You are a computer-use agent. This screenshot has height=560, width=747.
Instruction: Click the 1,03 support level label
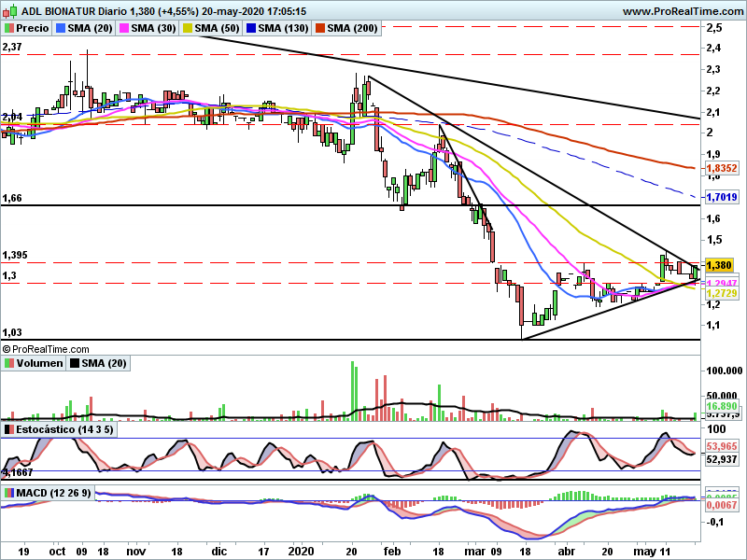pyautogui.click(x=12, y=332)
